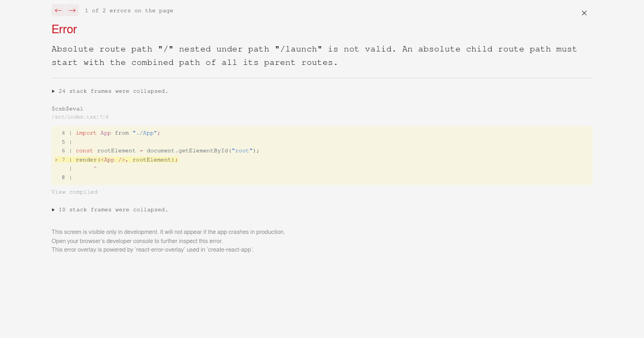Click the 1 of 2 errors counter
Image resolution: width=644 pixels, height=338 pixels.
(x=129, y=10)
